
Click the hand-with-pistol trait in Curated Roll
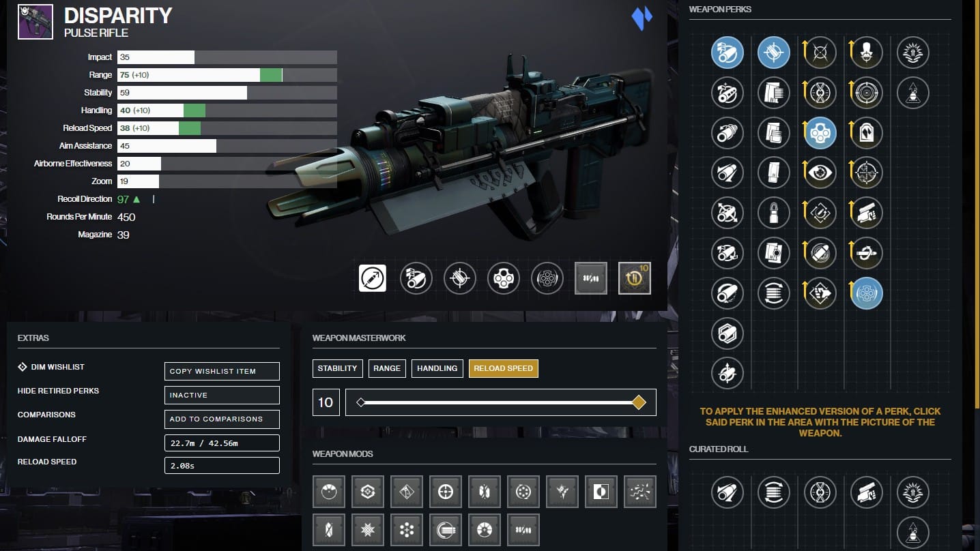click(867, 492)
